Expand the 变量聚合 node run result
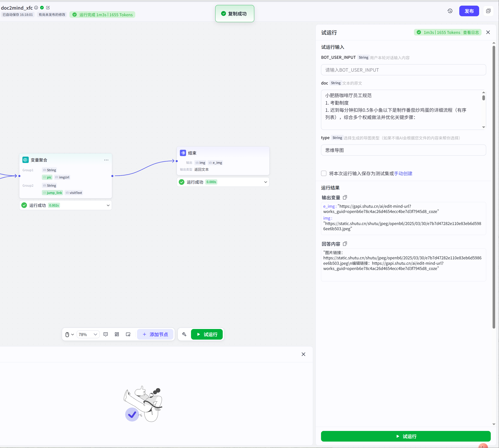Viewport: 499px width, 448px height. tap(108, 205)
